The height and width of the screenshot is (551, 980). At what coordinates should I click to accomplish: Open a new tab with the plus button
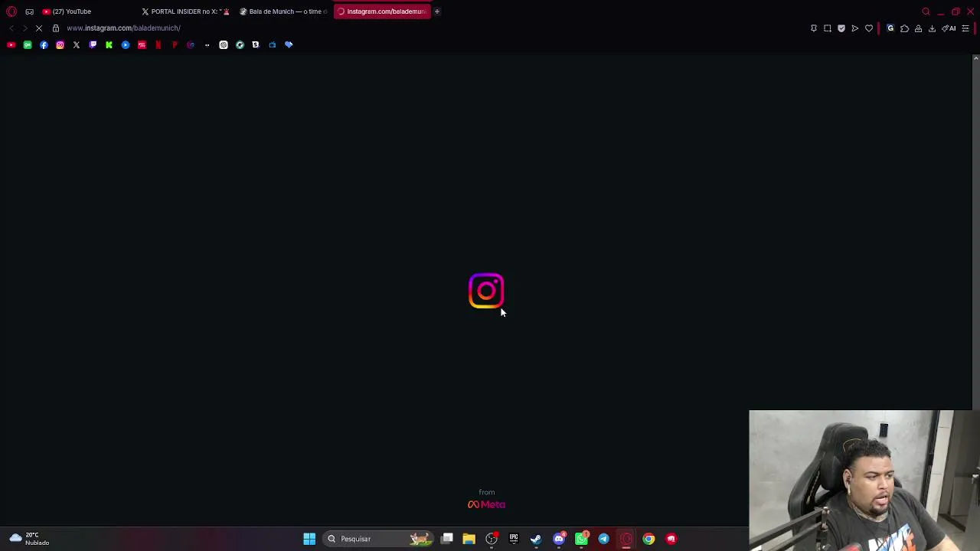pos(437,11)
